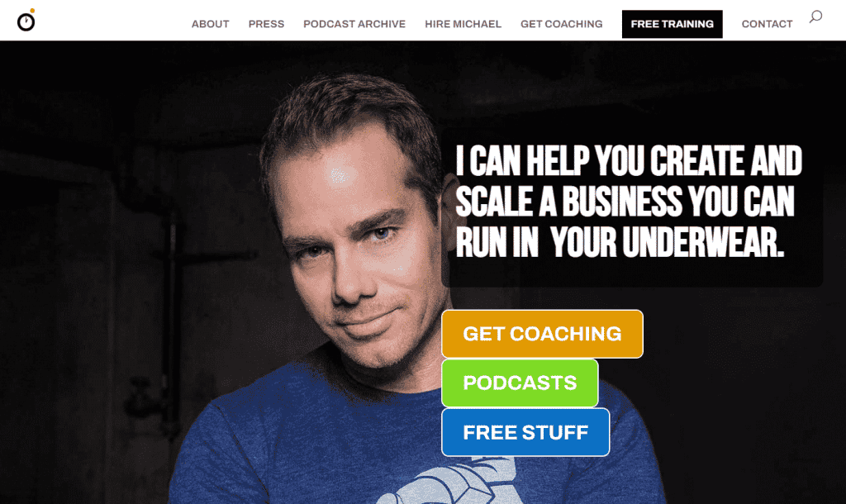Click the stopwatch logo icon
Image resolution: width=846 pixels, height=504 pixels.
26,21
